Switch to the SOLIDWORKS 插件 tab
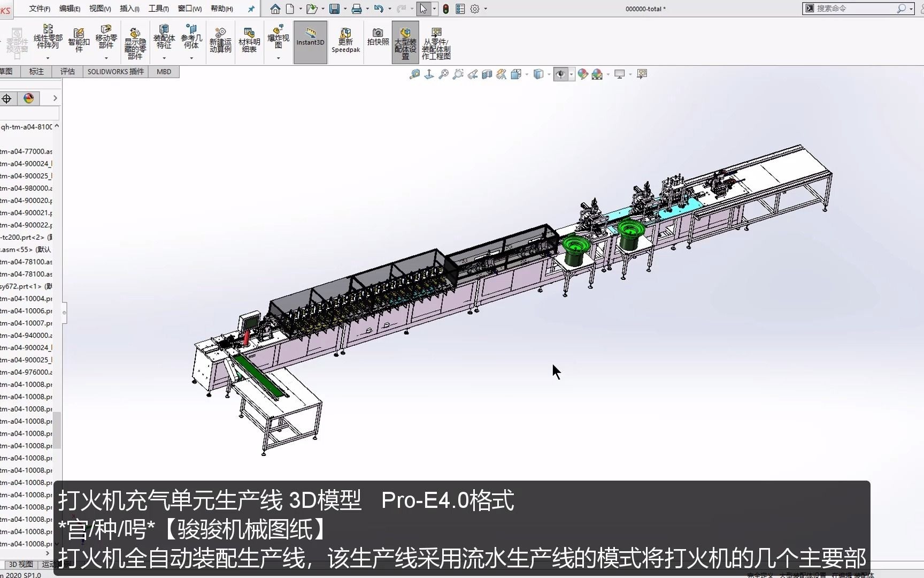The width and height of the screenshot is (924, 578). (x=116, y=72)
